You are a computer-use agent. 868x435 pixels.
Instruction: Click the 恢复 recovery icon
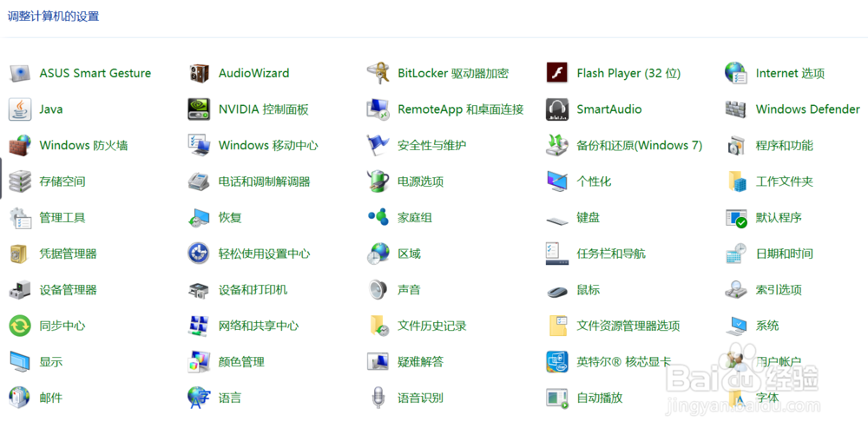tap(199, 217)
